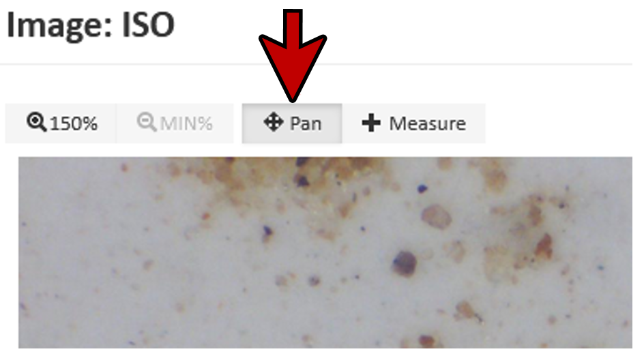Select the greyed MIN% zoom label
Viewport: 644px width, 358px height.
(x=186, y=123)
